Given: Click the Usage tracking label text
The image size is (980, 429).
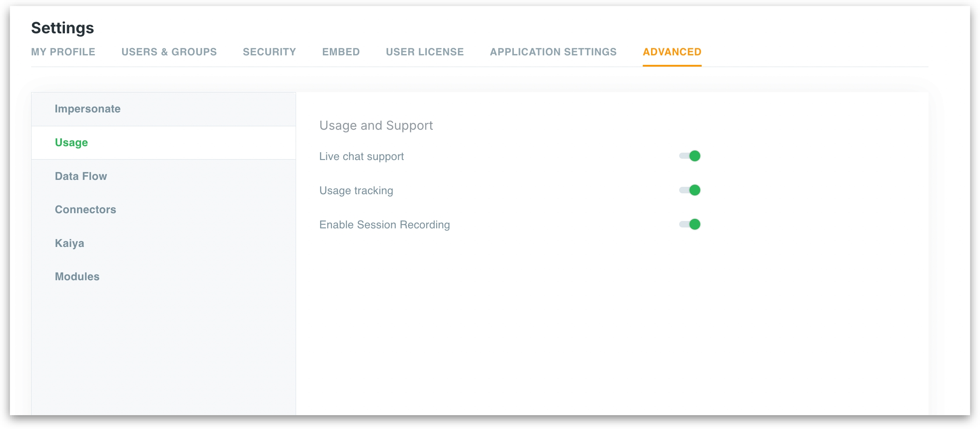Looking at the screenshot, I should click(356, 191).
